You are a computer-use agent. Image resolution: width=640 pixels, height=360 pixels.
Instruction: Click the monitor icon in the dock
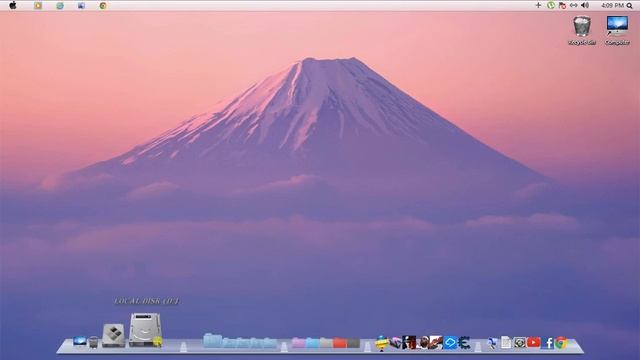[80, 342]
